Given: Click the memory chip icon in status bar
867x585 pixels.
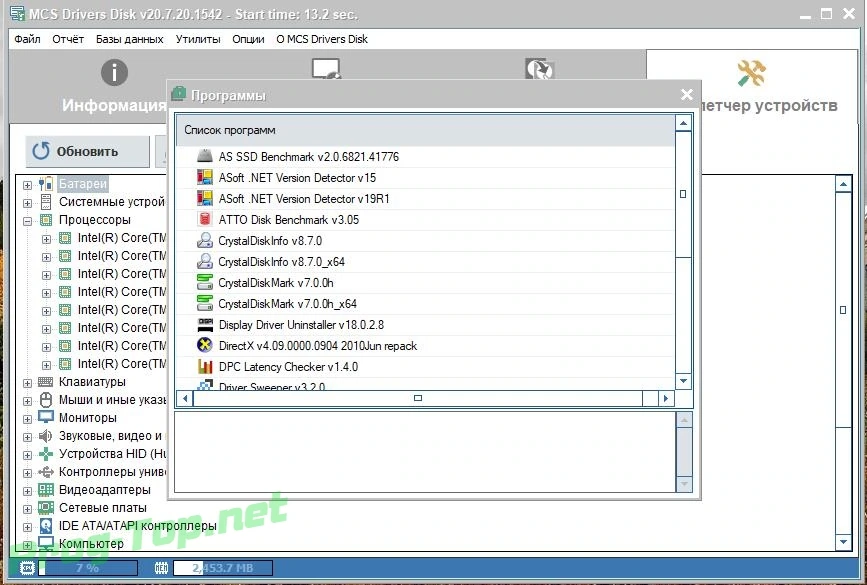Looking at the screenshot, I should pos(161,568).
